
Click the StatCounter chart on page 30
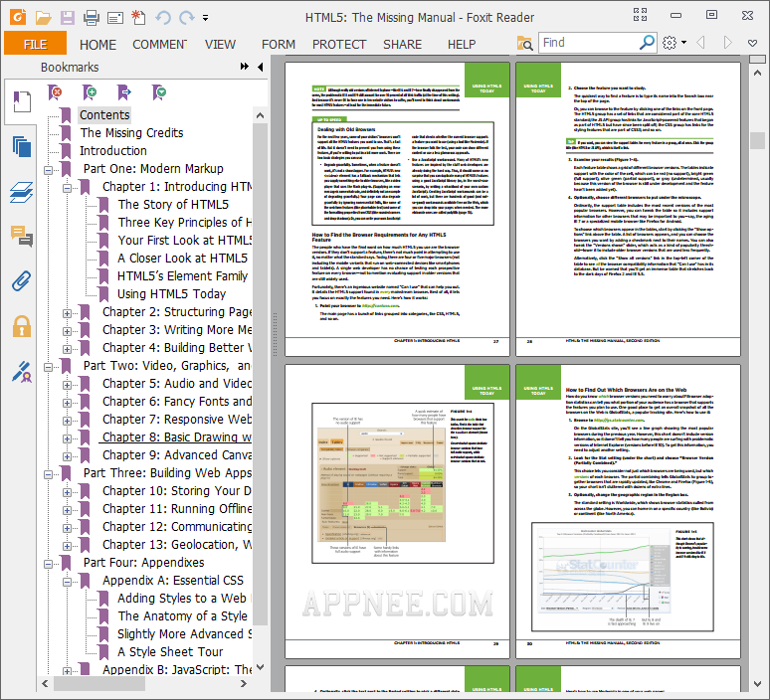pyautogui.click(x=605, y=572)
